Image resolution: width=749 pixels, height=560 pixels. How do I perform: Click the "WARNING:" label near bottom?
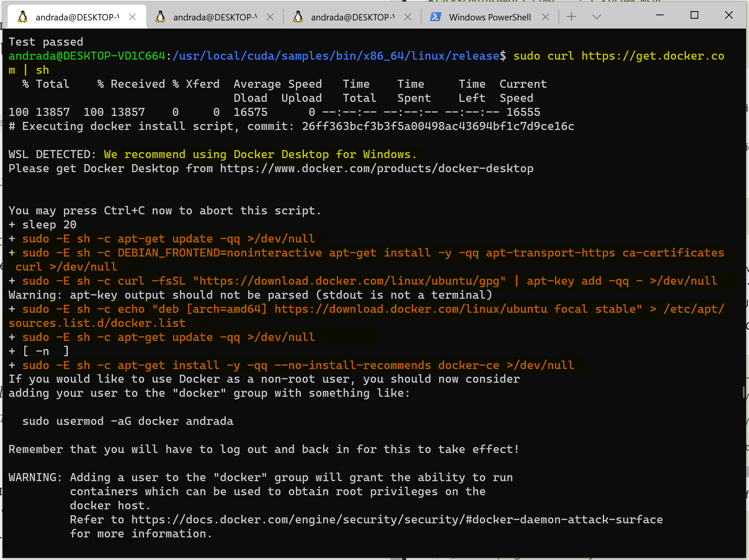(x=36, y=478)
